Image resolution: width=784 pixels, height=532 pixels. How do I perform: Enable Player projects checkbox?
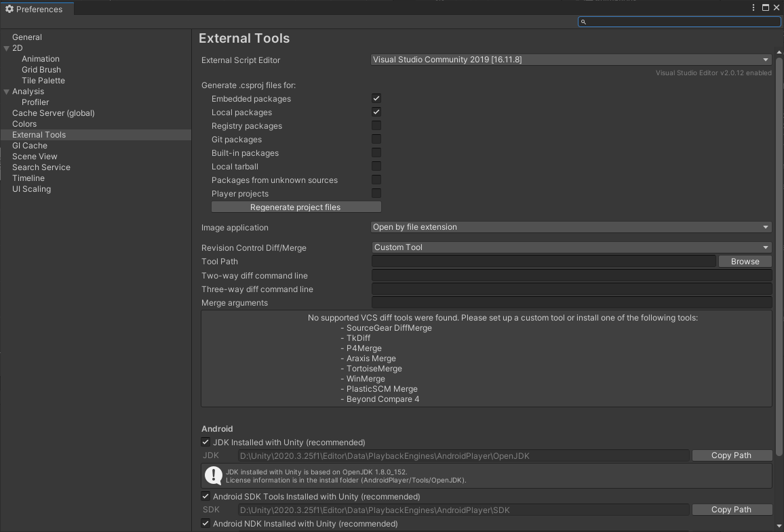coord(376,193)
